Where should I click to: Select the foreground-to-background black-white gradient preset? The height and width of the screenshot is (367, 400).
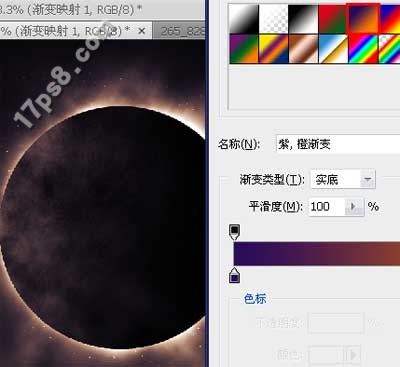click(x=244, y=19)
